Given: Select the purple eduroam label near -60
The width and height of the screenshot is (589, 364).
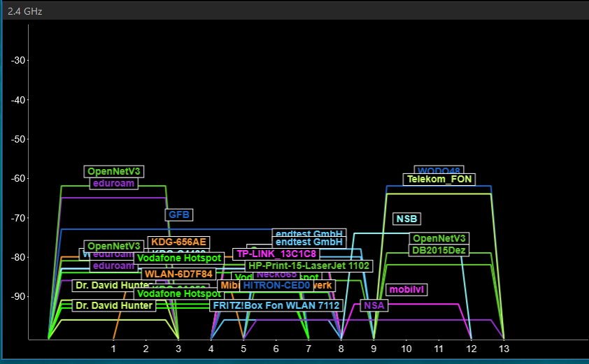Looking at the screenshot, I should point(114,184).
